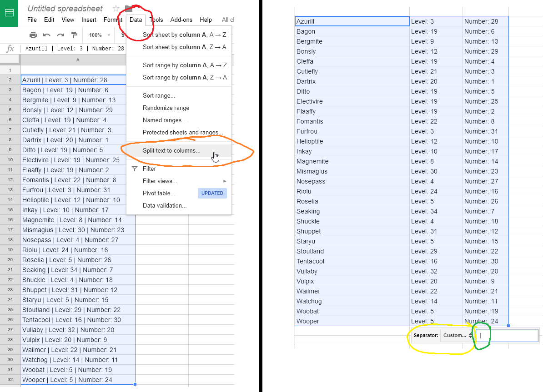Open the Insert menu

tap(89, 20)
